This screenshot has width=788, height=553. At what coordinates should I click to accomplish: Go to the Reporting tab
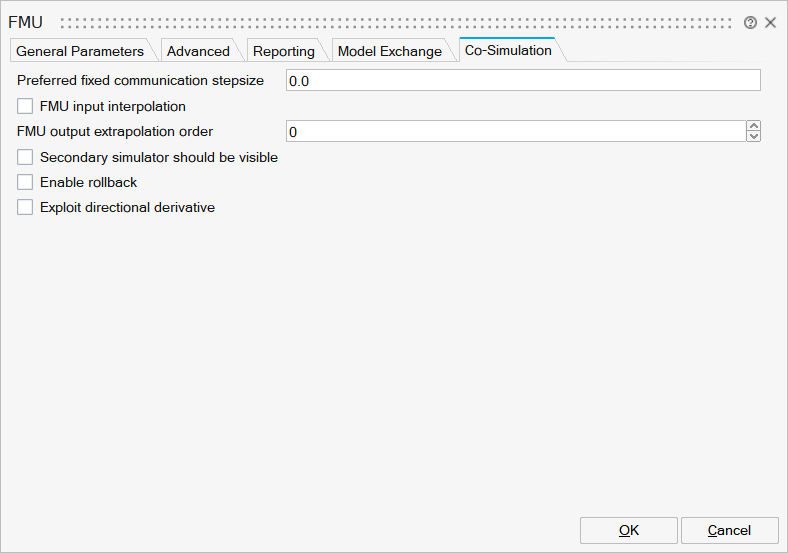pos(283,51)
